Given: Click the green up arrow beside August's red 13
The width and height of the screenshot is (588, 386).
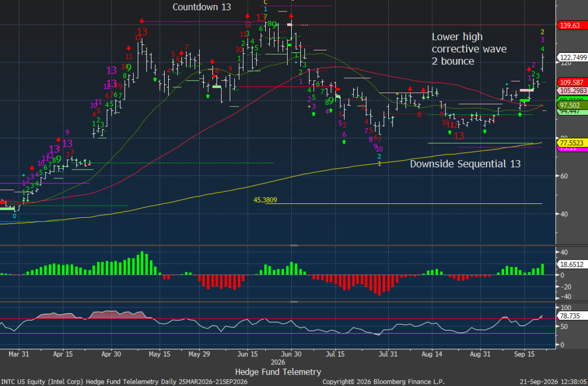Looking at the screenshot, I should pos(450,132).
